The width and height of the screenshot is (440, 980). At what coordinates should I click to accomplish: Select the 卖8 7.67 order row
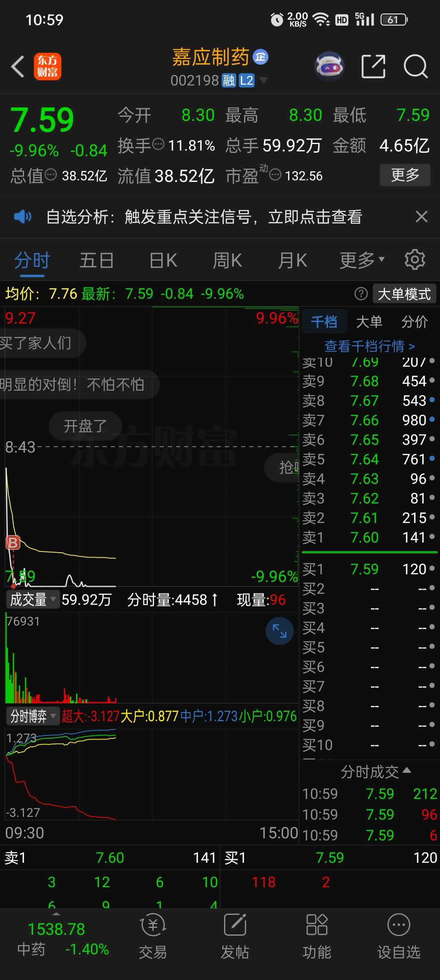click(369, 400)
